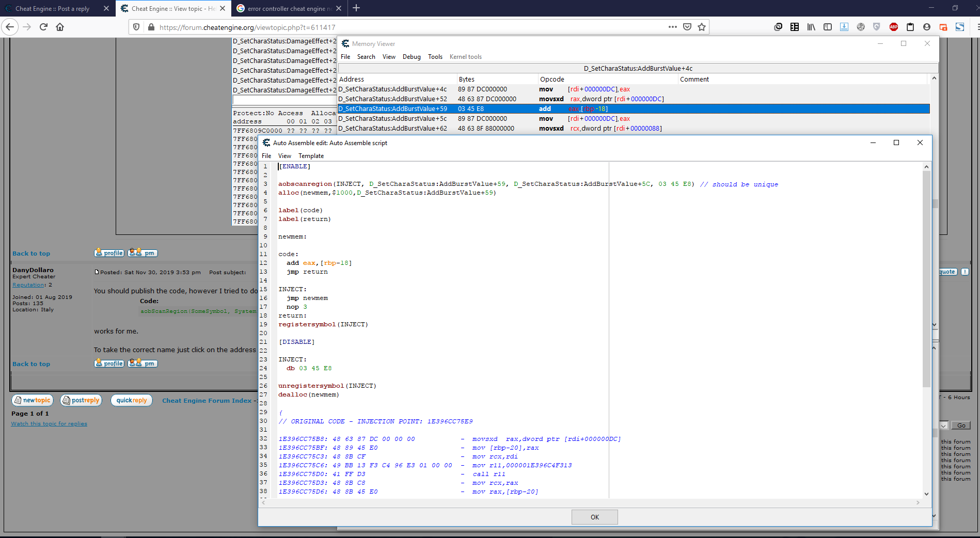Screen dimensions: 980x538
Task: Bookmark this page with the star
Action: [701, 27]
